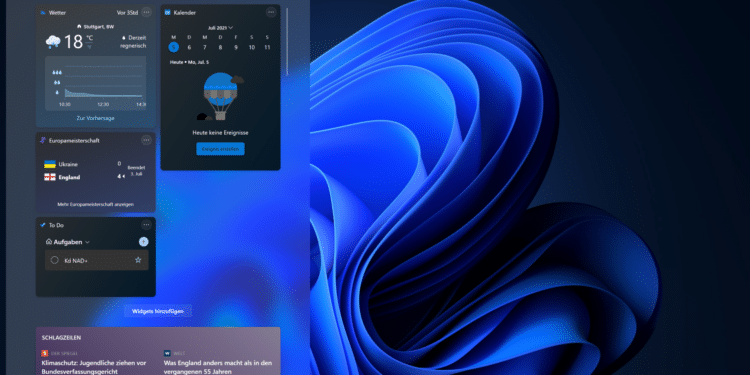Click the home icon next to Aufgaben
Viewport: 750px width, 375px height.
pos(49,242)
